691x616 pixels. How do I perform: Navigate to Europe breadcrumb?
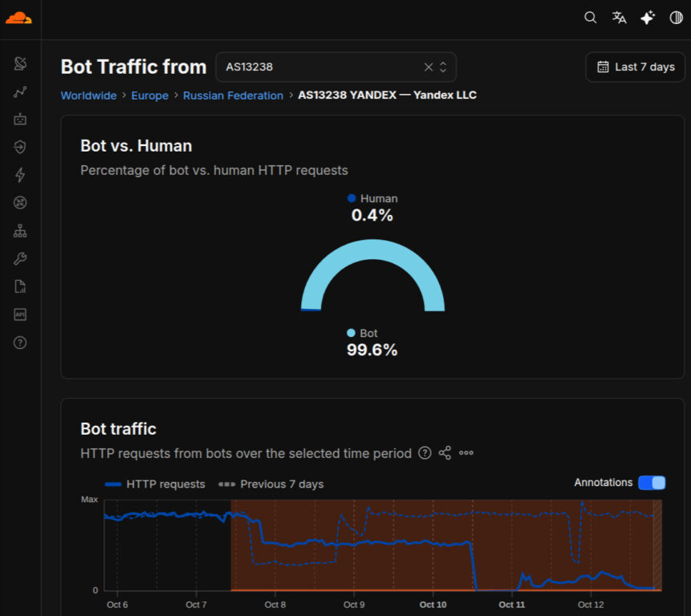click(x=150, y=95)
